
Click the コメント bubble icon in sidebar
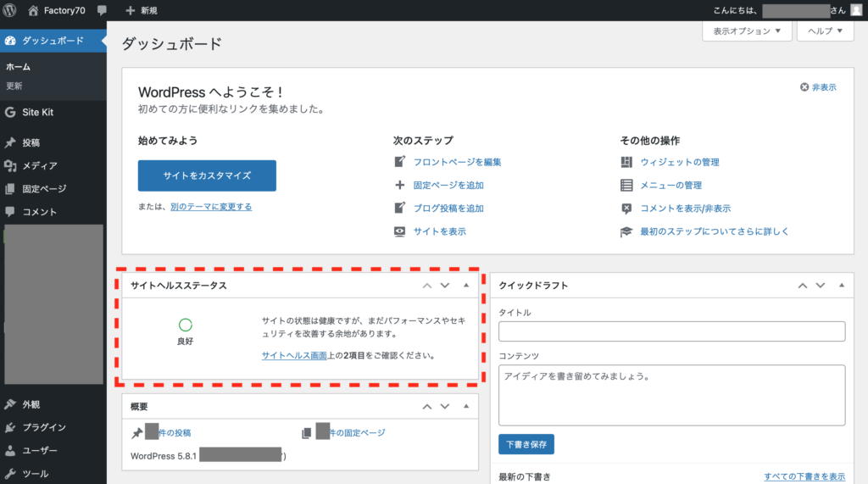click(10, 212)
